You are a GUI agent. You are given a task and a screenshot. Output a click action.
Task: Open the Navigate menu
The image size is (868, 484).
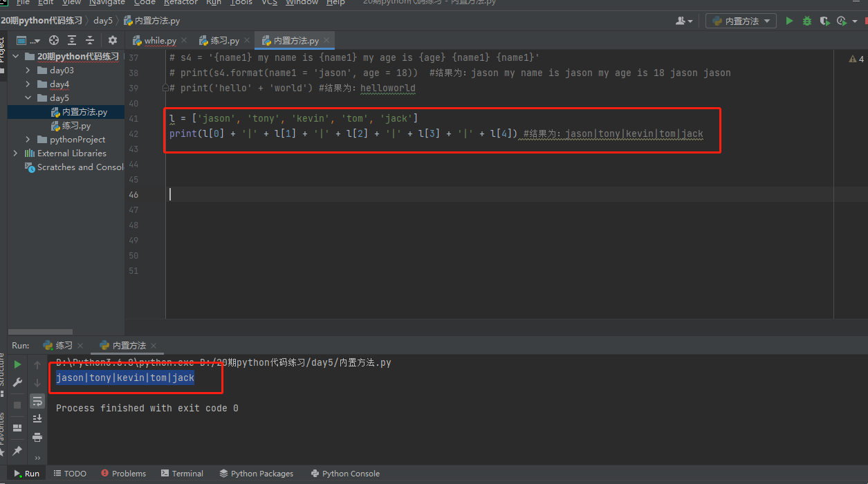107,3
